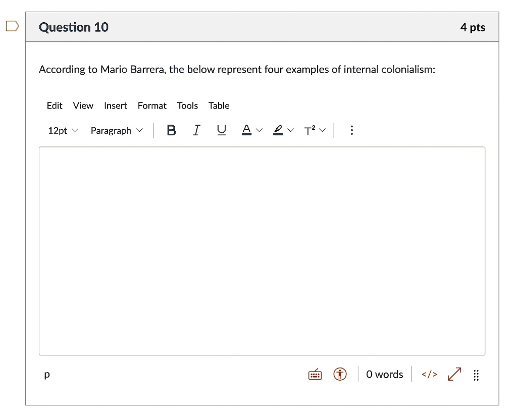Run the accessibility checker
517x420 pixels.
click(x=340, y=375)
